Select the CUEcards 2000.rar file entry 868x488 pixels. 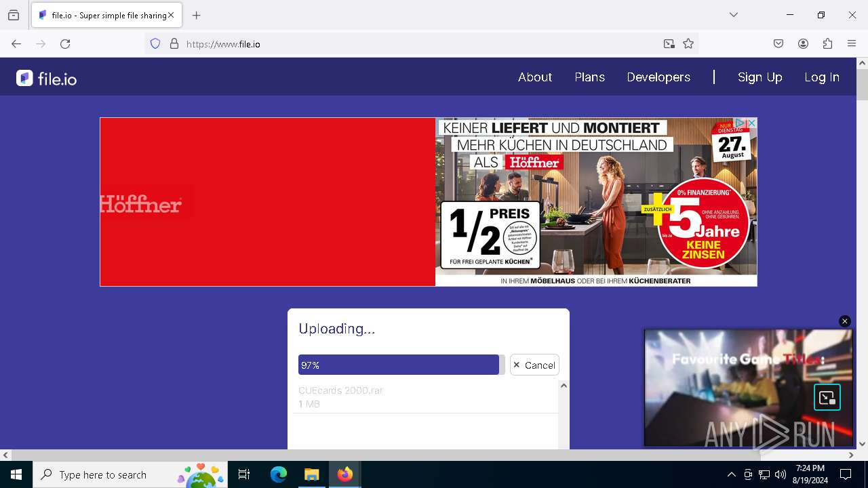tap(426, 397)
